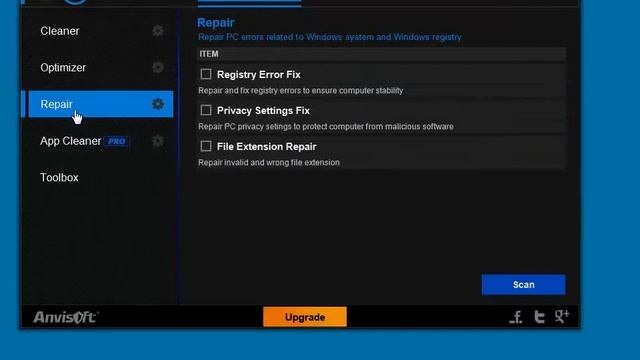Enable the Registry Error Fix checkbox

[x=206, y=74]
